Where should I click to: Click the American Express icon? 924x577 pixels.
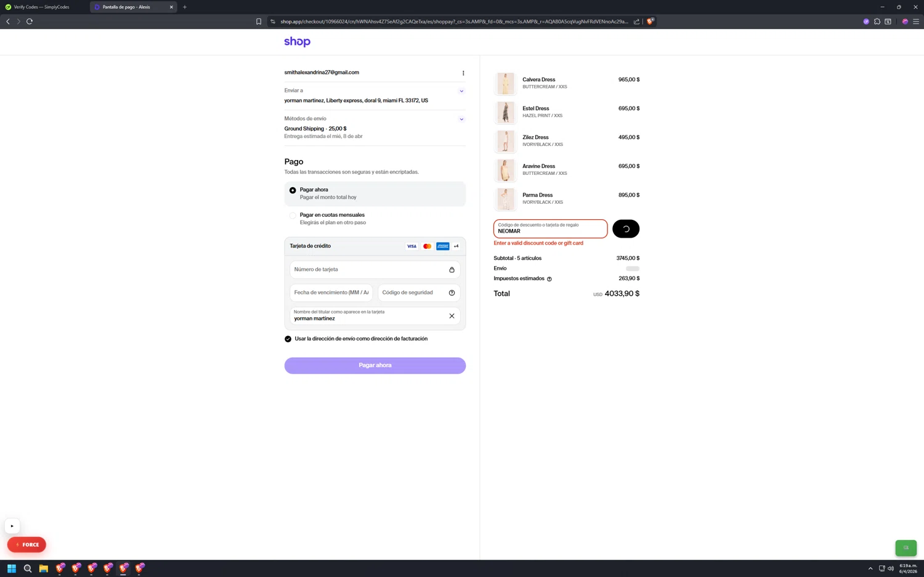tap(443, 246)
